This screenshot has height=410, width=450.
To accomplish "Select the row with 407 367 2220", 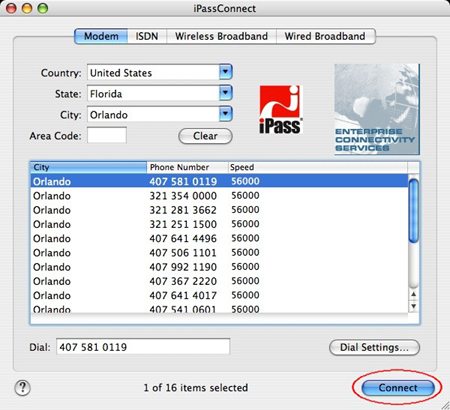I will (219, 281).
